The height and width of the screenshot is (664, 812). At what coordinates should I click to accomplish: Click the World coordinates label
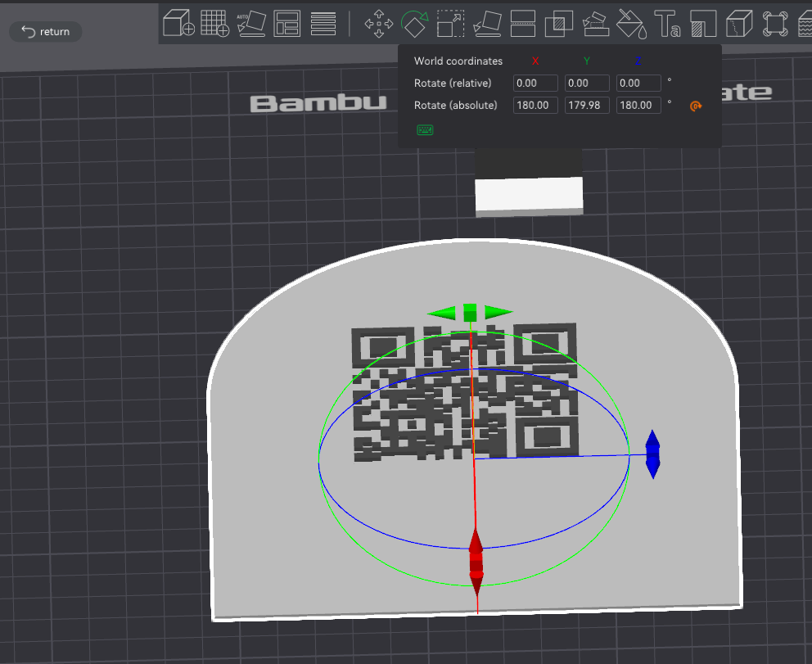coord(458,61)
